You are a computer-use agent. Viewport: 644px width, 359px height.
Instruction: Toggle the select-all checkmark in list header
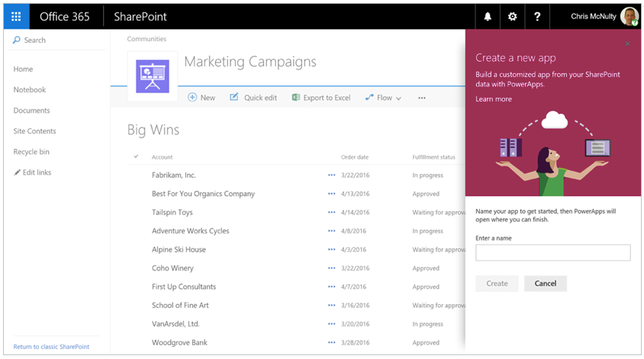coord(136,157)
